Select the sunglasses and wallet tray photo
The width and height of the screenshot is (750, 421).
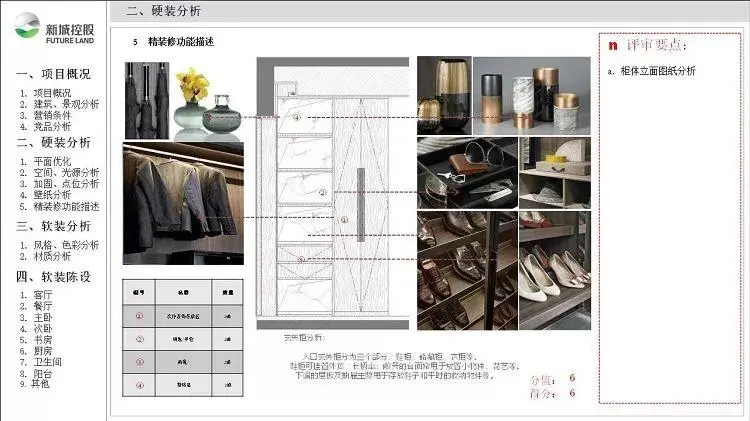[x=466, y=173]
